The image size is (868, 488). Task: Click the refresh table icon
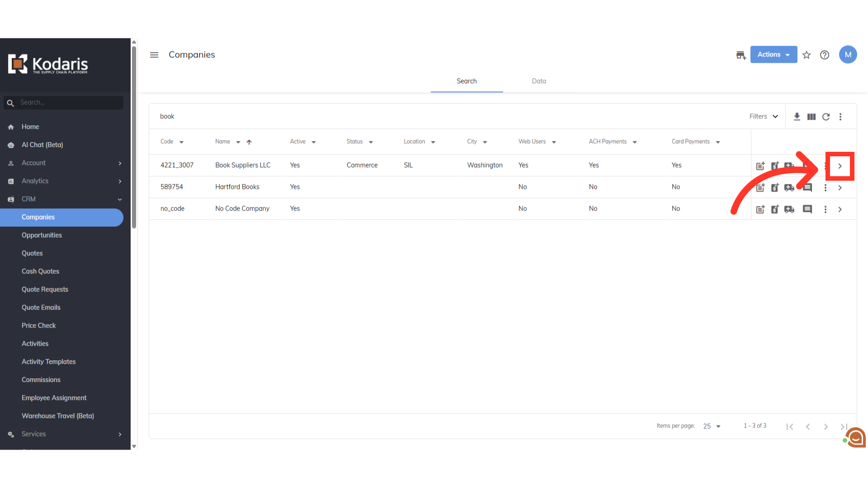826,117
